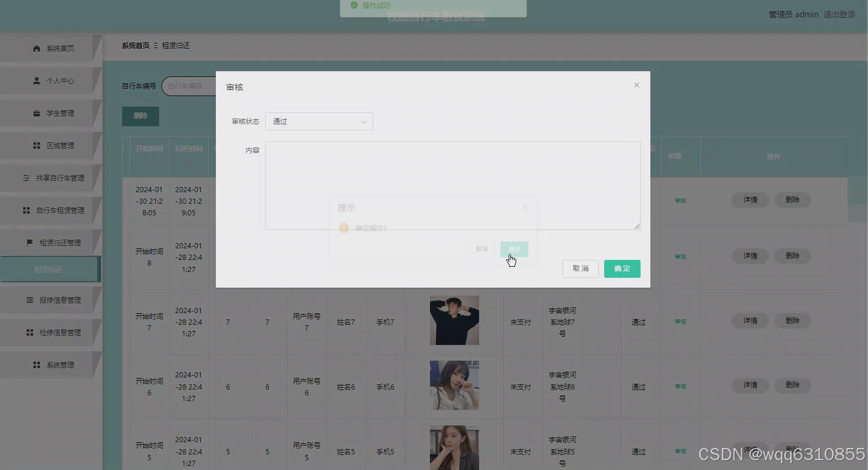Click 详情 in the 开始时间6 row

click(x=750, y=385)
